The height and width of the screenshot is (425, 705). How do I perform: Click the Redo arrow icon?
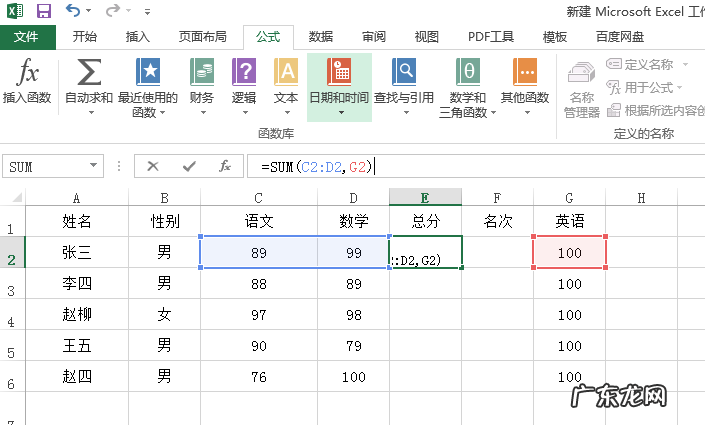tap(113, 10)
